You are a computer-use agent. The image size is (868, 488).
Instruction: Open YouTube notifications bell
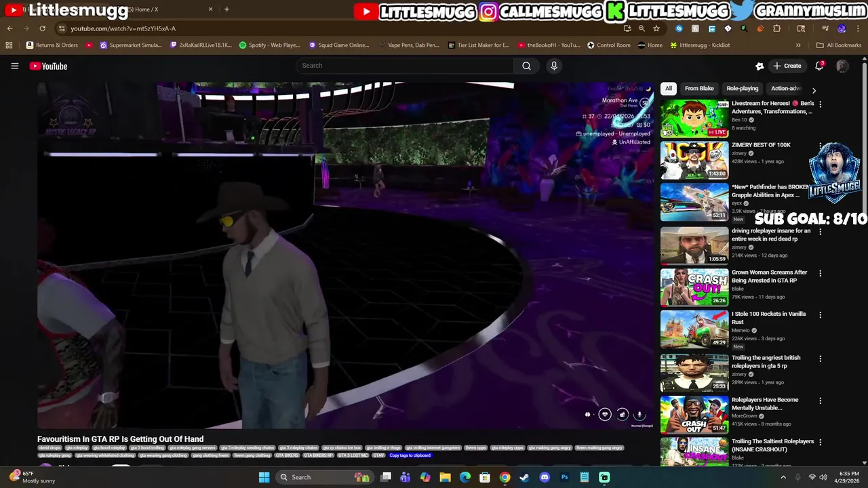click(819, 66)
